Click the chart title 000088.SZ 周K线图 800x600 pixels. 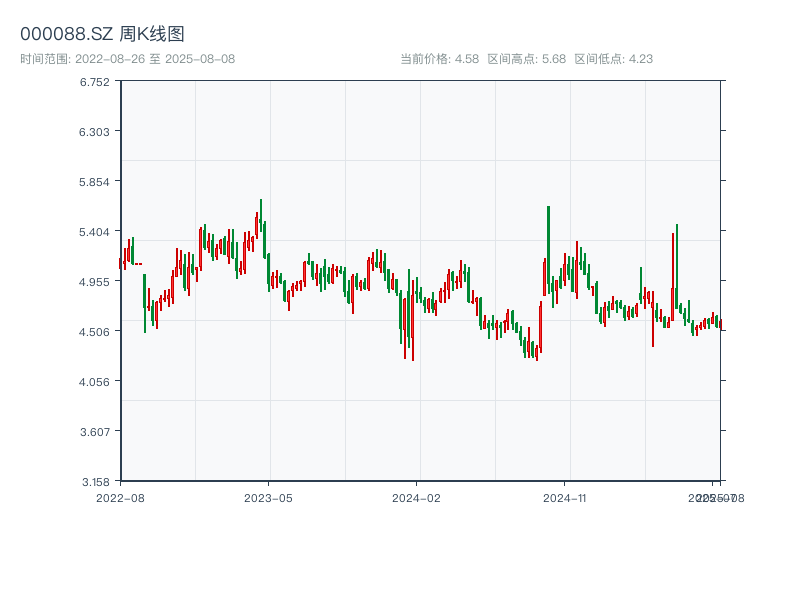coord(102,34)
